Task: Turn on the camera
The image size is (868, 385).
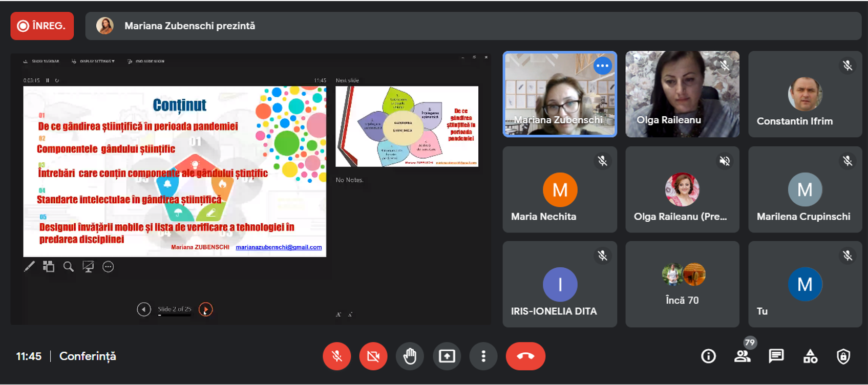Action: [373, 356]
